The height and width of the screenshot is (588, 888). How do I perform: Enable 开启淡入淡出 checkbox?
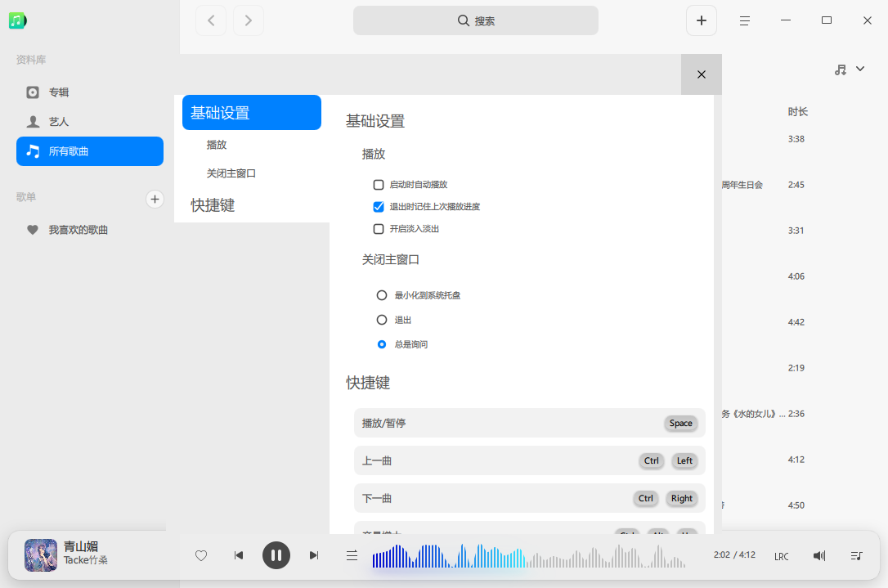pos(379,229)
